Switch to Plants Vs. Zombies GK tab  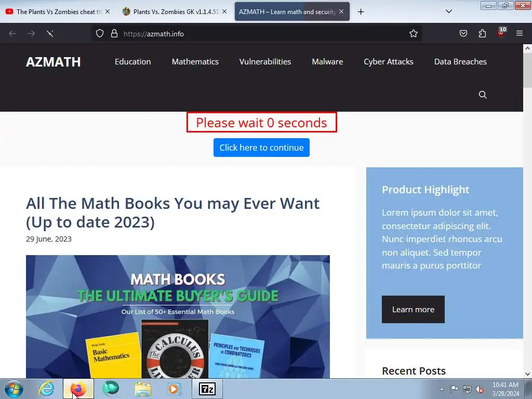click(175, 11)
